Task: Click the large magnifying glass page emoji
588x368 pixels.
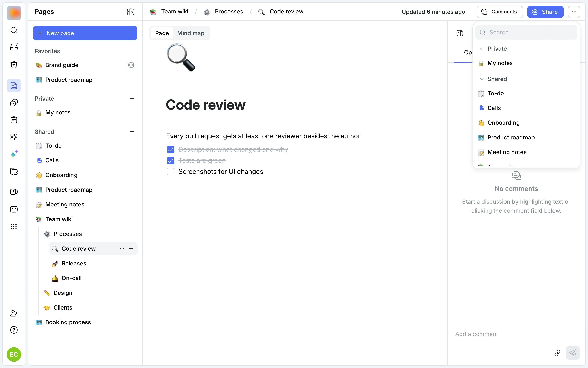Action: pos(181,57)
